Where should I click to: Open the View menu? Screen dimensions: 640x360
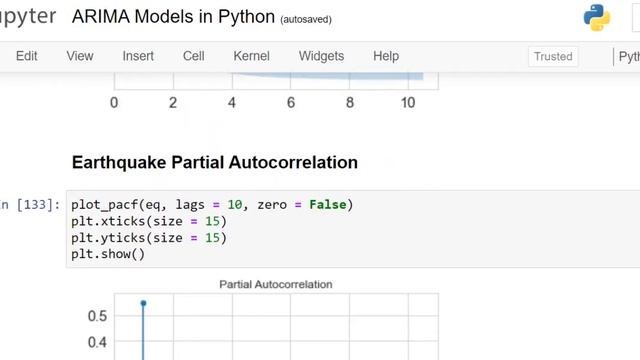tap(80, 56)
